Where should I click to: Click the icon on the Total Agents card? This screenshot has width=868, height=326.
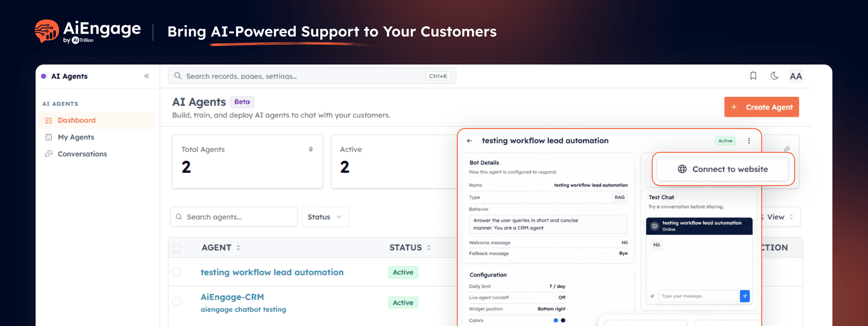coord(311,149)
